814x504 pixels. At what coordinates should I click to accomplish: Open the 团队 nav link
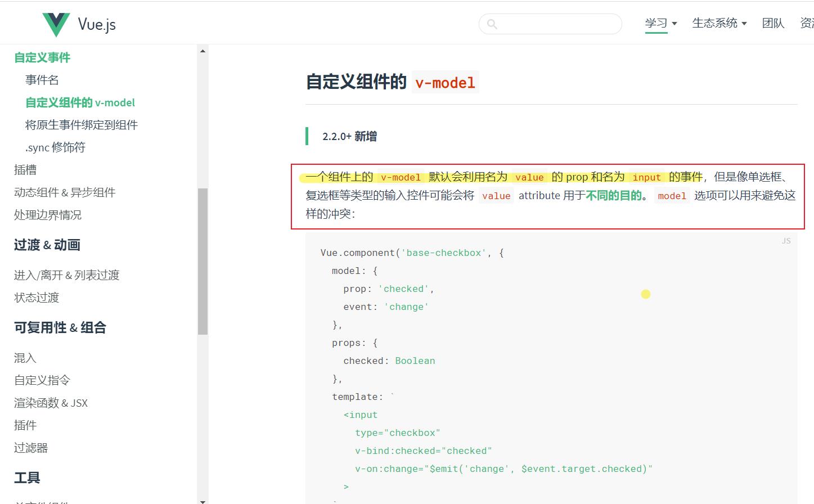point(773,23)
